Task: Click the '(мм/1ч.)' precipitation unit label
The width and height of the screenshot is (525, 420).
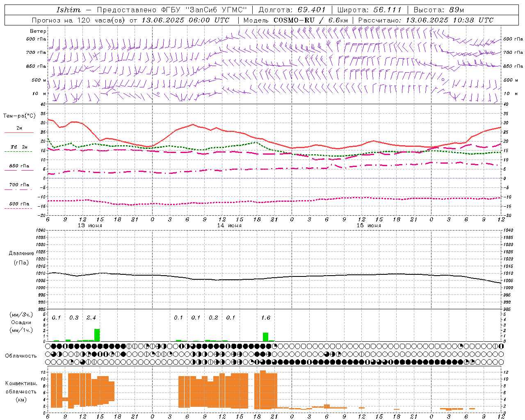Action: 21,330
